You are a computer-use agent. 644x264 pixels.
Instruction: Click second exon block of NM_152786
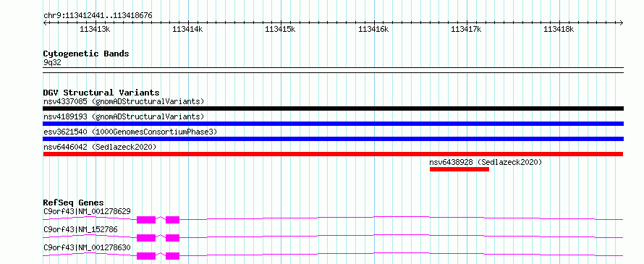172,238
